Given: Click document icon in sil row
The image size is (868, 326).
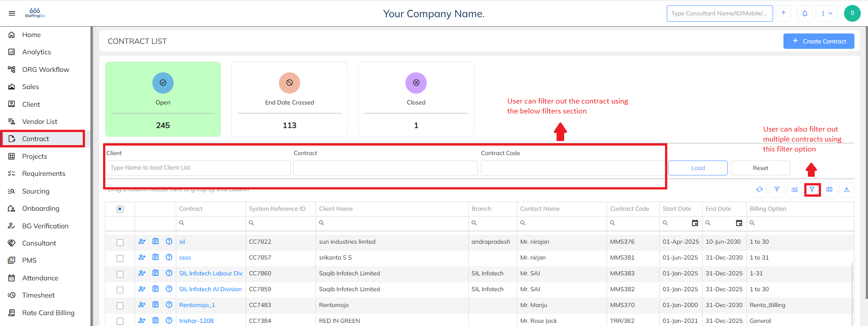Looking at the screenshot, I should pyautogui.click(x=156, y=241).
